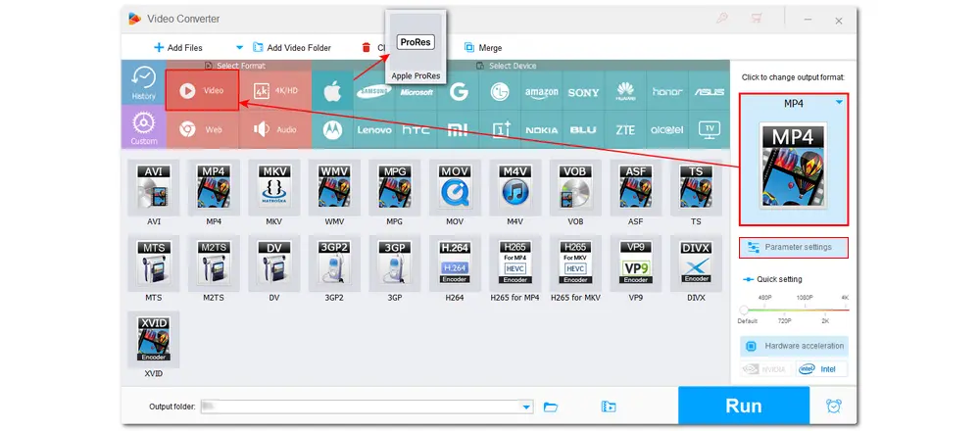Viewport: 980px width, 431px height.
Task: Select the AVI format icon
Action: tap(153, 187)
